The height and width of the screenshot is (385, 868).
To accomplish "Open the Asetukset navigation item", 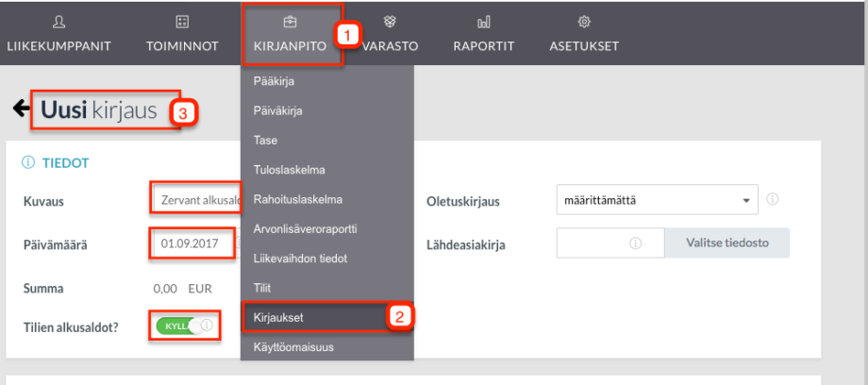I will point(584,34).
